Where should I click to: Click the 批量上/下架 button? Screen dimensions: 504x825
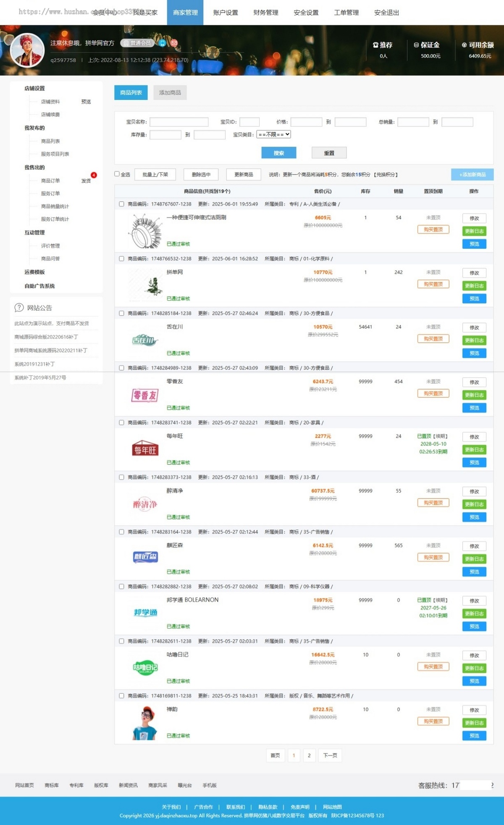coord(155,174)
